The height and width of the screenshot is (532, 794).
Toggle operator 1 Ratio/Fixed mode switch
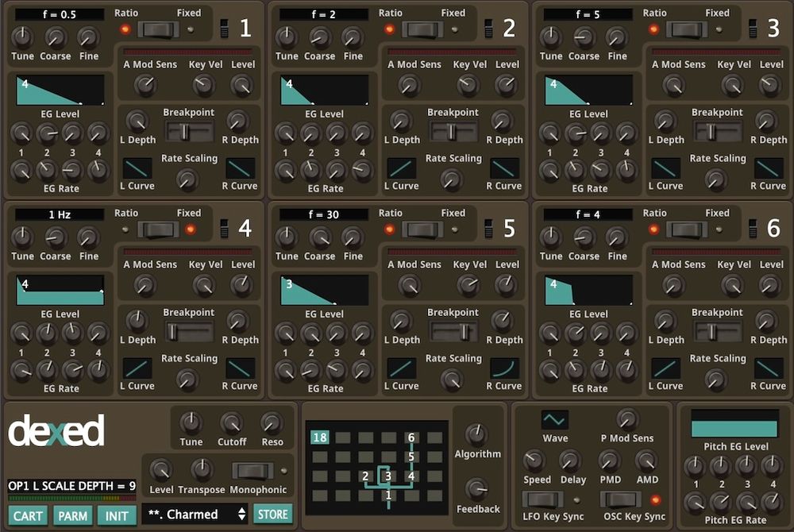point(159,29)
